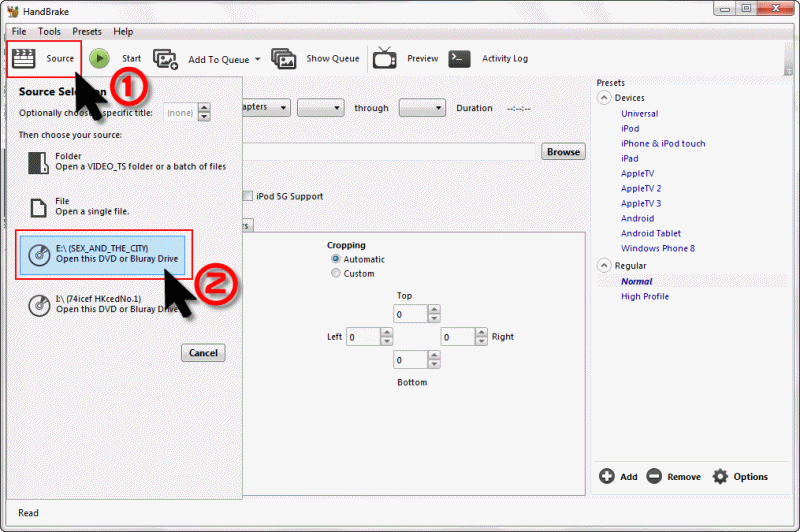Click the Remove minus icon in presets
The image size is (800, 532).
(x=654, y=477)
